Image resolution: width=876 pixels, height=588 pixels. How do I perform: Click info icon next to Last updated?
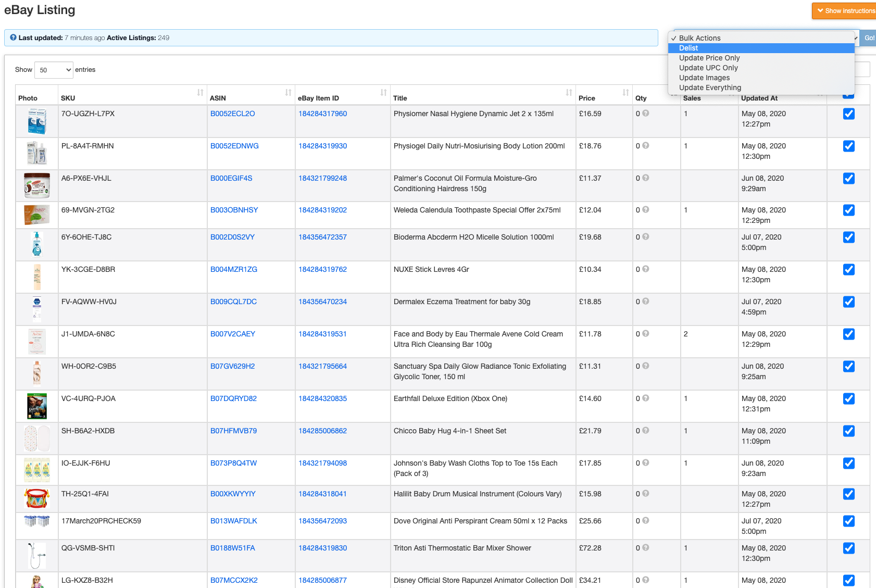click(x=13, y=37)
